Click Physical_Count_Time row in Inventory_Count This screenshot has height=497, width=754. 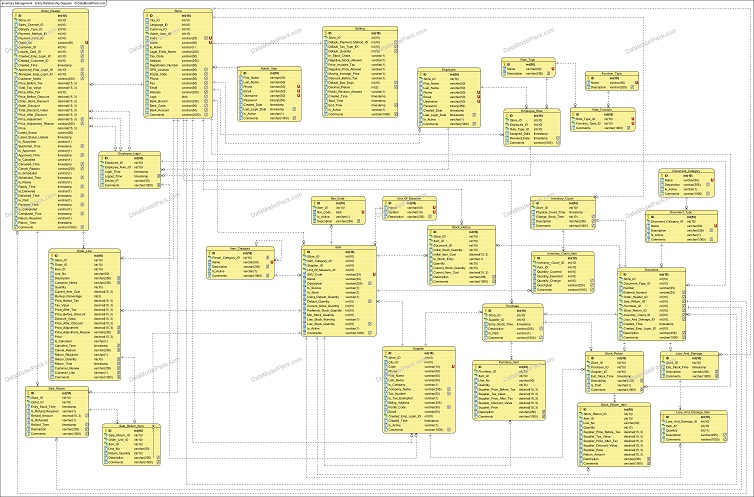(x=563, y=212)
